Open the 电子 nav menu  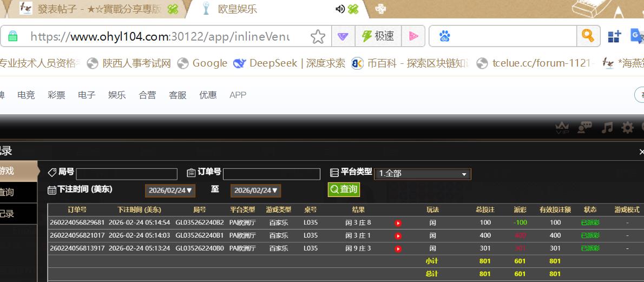tap(87, 95)
